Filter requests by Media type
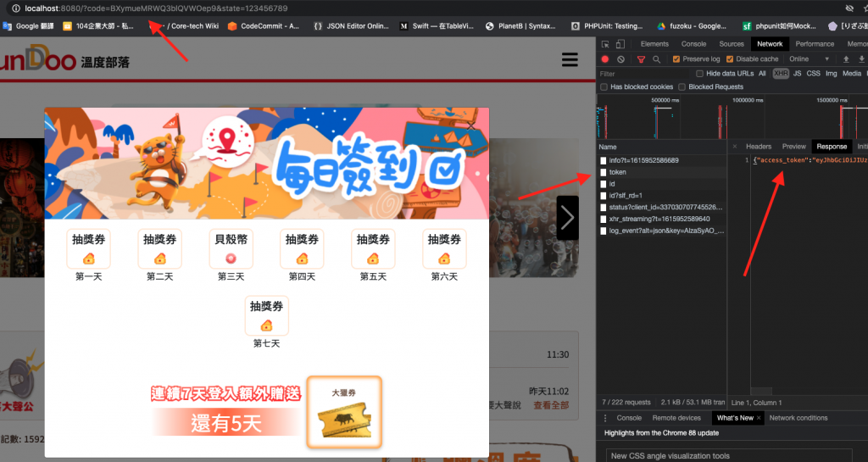 [851, 74]
